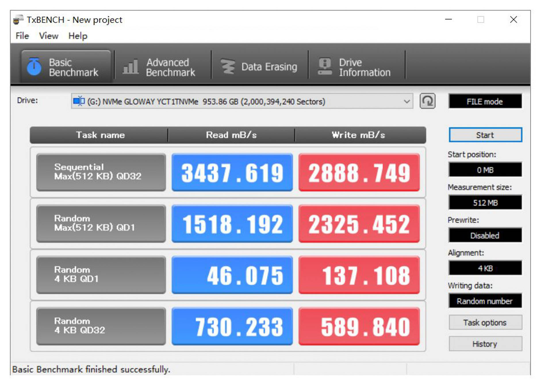Toggle the Prewrite Disabled setting
This screenshot has width=552, height=392.
485,236
